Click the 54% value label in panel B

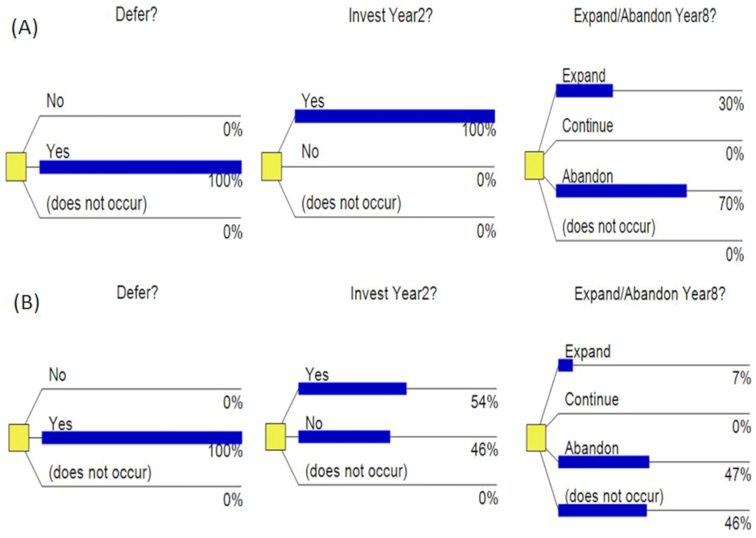[484, 402]
